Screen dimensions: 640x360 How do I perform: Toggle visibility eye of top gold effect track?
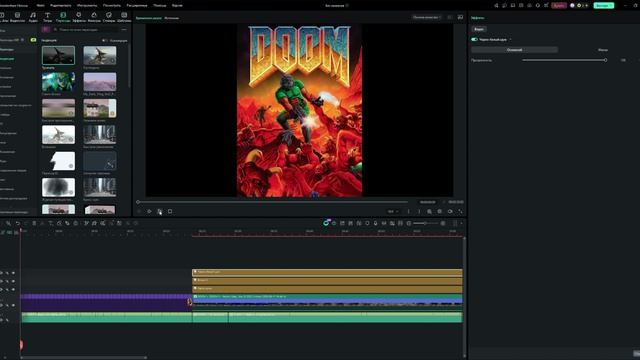(x=13, y=273)
